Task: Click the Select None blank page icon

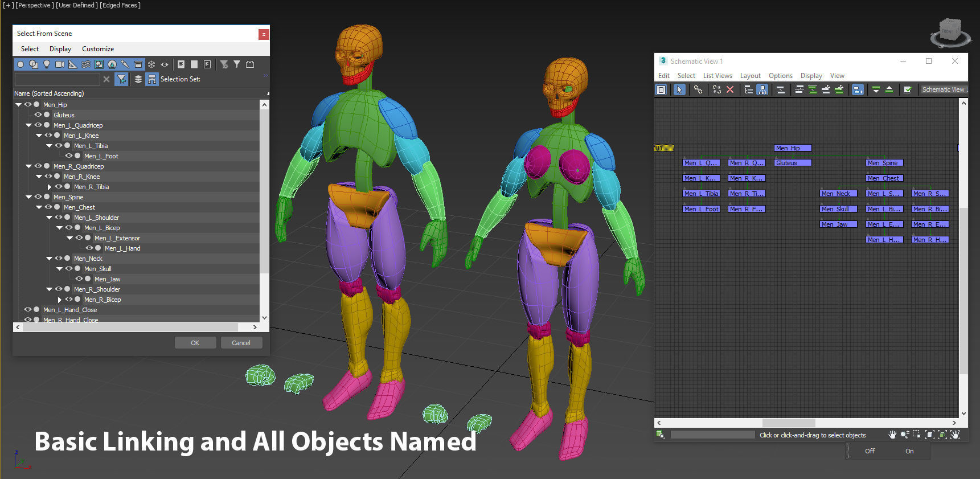Action: pos(194,64)
